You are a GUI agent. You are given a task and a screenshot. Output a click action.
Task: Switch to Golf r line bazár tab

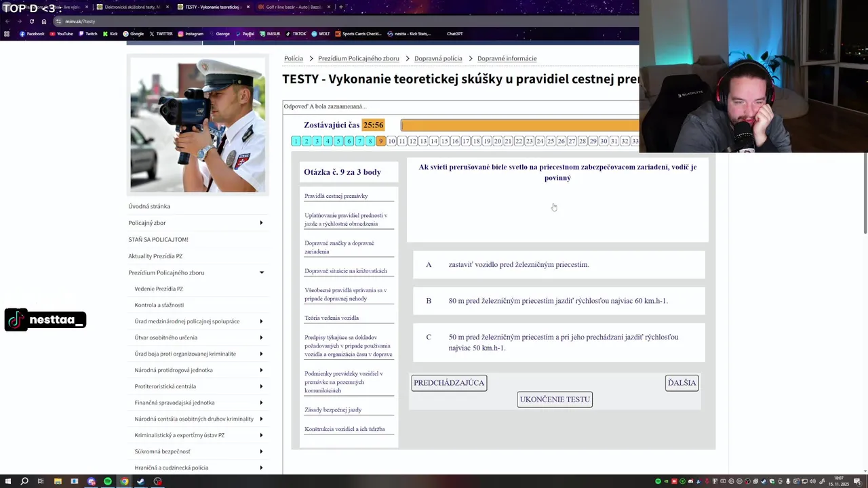click(293, 7)
